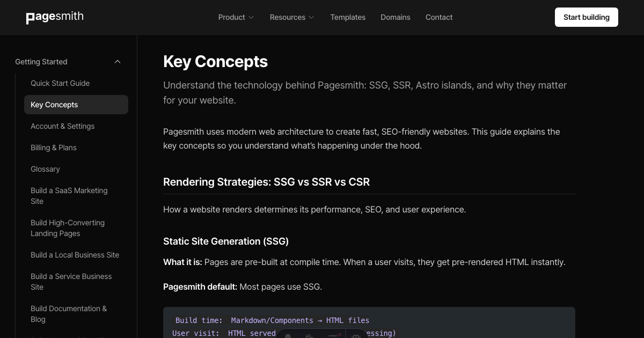Click the bold 'What it is:' label

(x=182, y=262)
